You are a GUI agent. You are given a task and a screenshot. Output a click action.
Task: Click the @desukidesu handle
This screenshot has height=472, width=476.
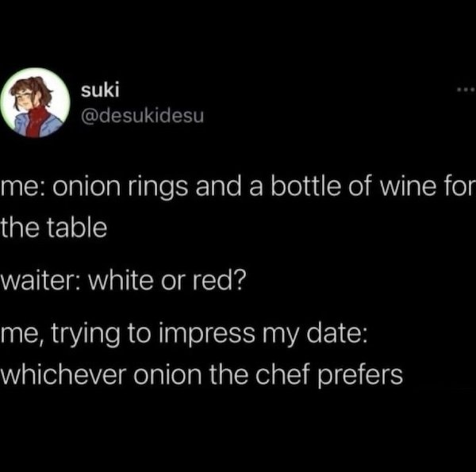coord(143,117)
